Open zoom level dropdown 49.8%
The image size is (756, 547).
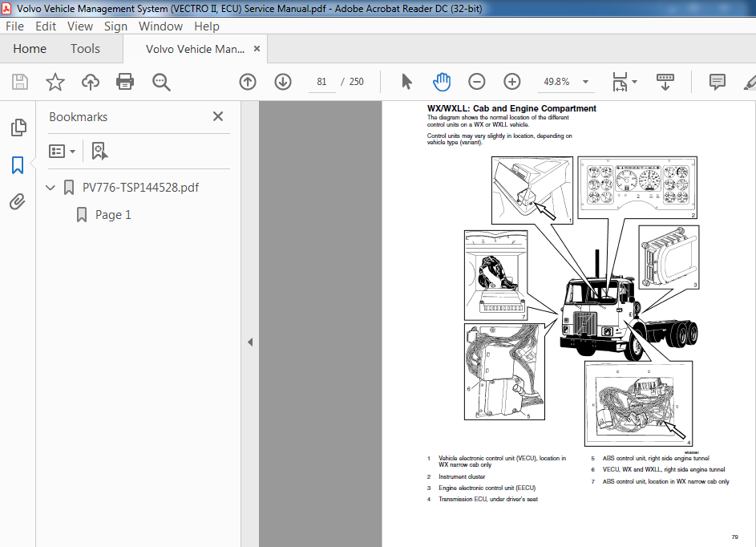(x=585, y=82)
